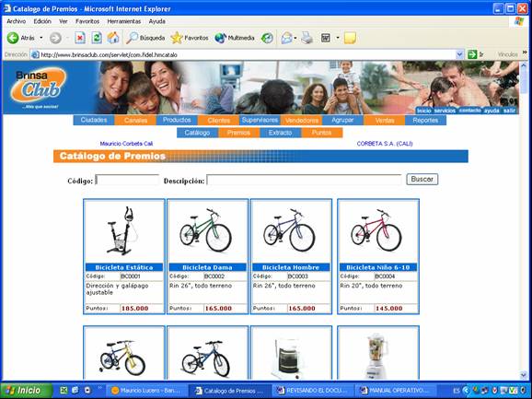532x399 pixels.
Task: Click the browser address bar URL
Action: point(109,54)
